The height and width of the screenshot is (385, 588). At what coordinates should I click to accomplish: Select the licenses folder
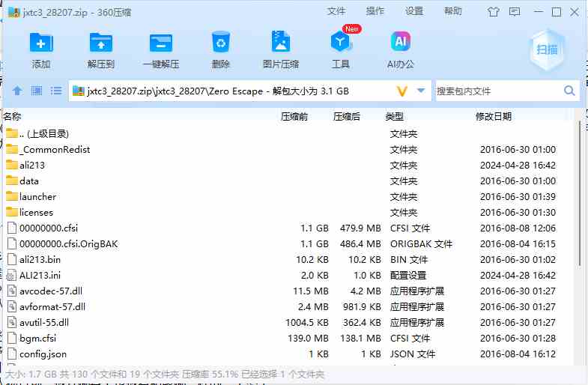pos(288,213)
